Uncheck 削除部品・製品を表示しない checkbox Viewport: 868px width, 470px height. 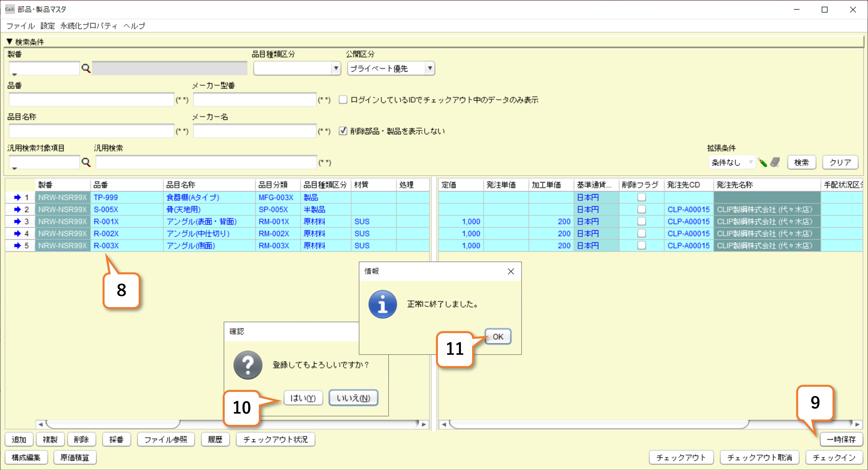(x=343, y=131)
